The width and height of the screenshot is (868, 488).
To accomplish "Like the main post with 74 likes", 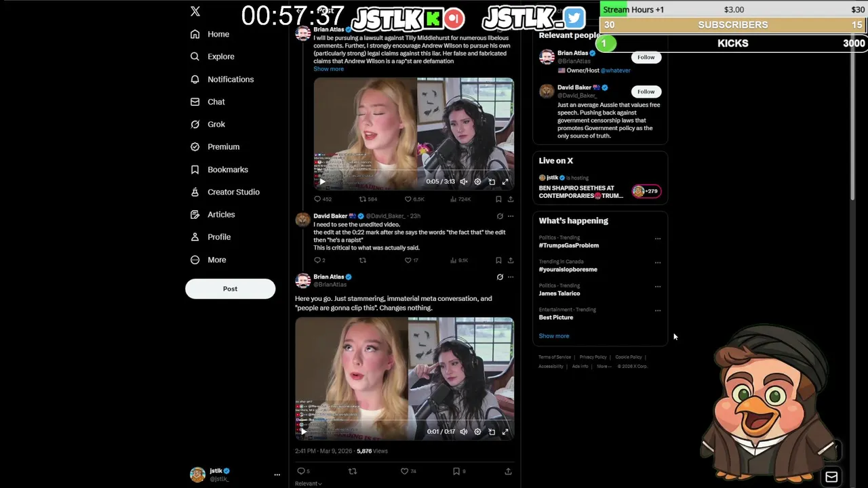I will coord(408,471).
